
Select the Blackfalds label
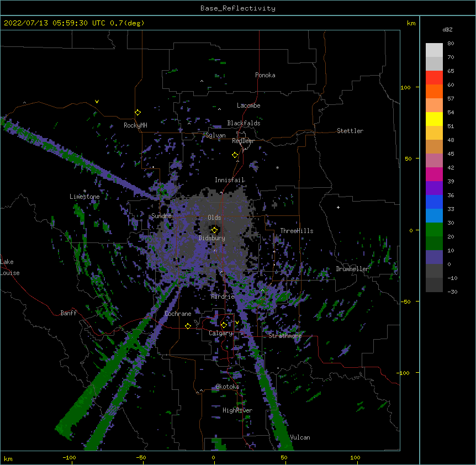244,123
